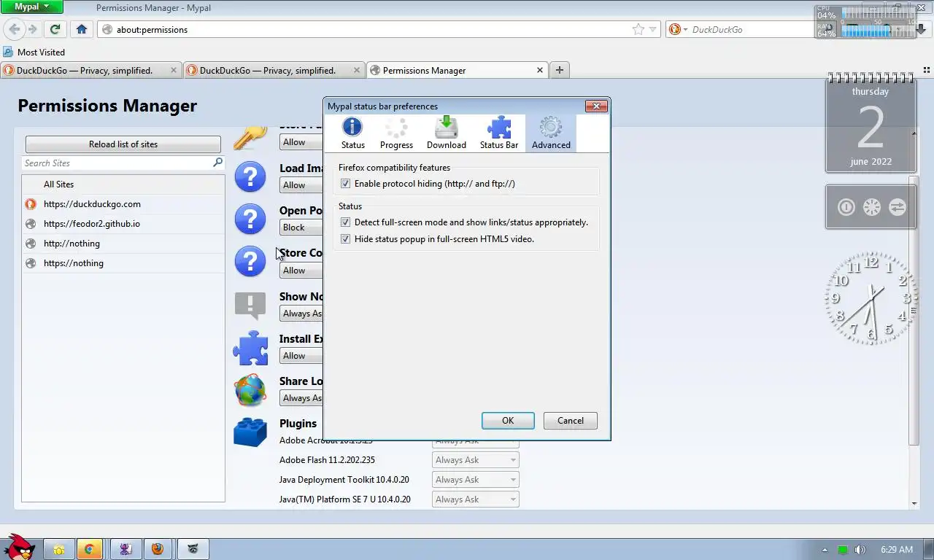
Task: Select http://nothing in the site list
Action: (123, 244)
